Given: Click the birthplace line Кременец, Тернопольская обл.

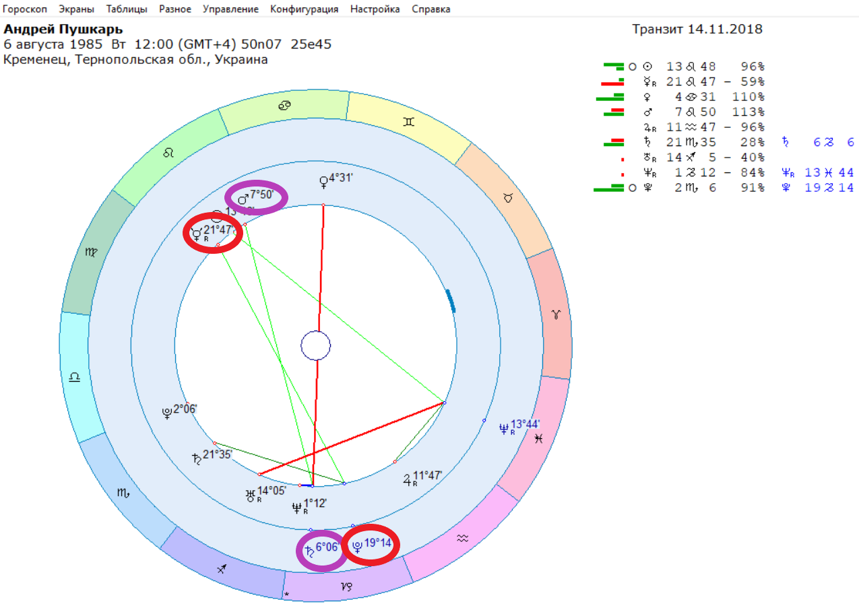Looking at the screenshot, I should [x=136, y=59].
